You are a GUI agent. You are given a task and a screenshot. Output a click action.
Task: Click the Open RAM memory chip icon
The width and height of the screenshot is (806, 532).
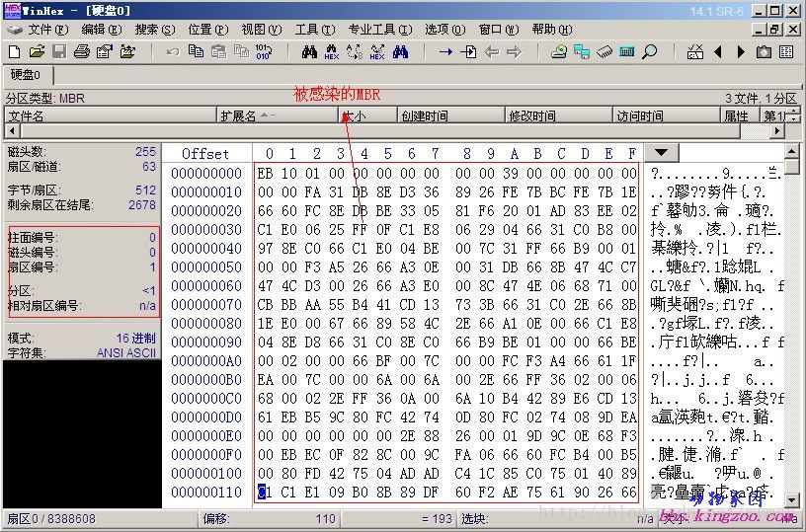(604, 52)
